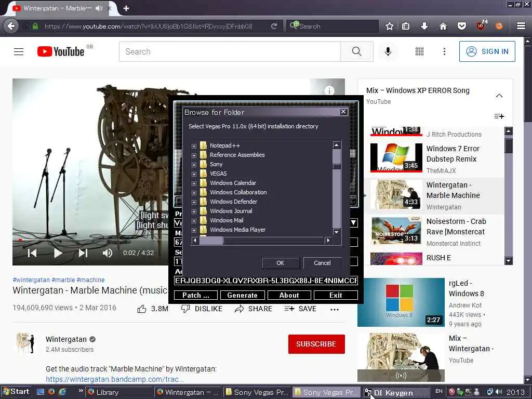Go to the YouTube home logo
532x399 pixels.
61,51
